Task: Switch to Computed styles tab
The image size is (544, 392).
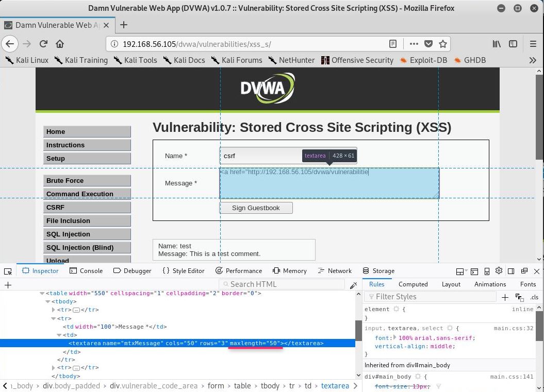Action: tap(413, 284)
